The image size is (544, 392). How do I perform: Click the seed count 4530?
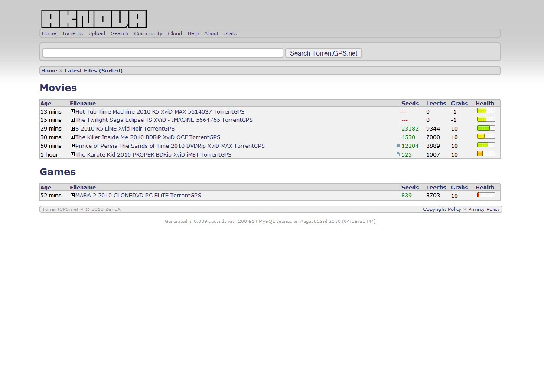click(408, 137)
